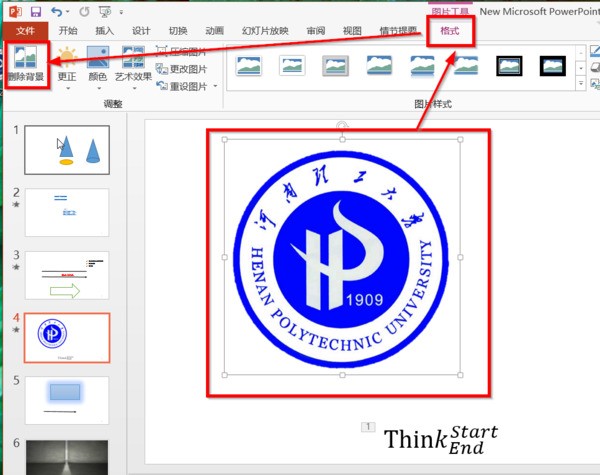600x475 pixels.
Task: Expand the 艺术效果 artistic effects dropdown
Action: (132, 65)
